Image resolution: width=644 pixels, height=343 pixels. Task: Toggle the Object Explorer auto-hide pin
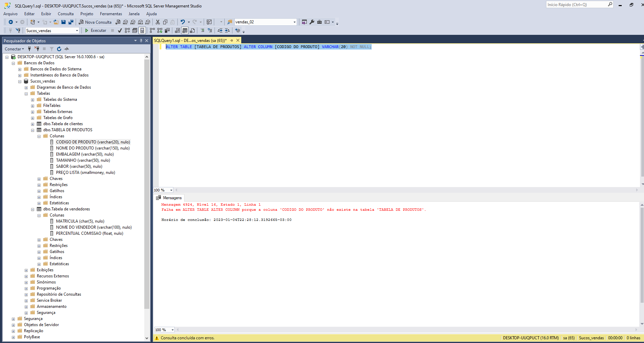141,41
